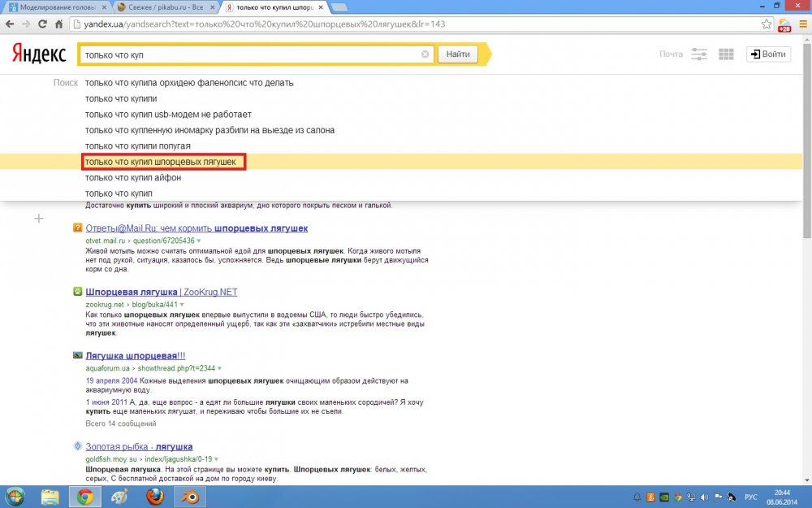Reload the page in Chrome
812x508 pixels.
point(42,24)
